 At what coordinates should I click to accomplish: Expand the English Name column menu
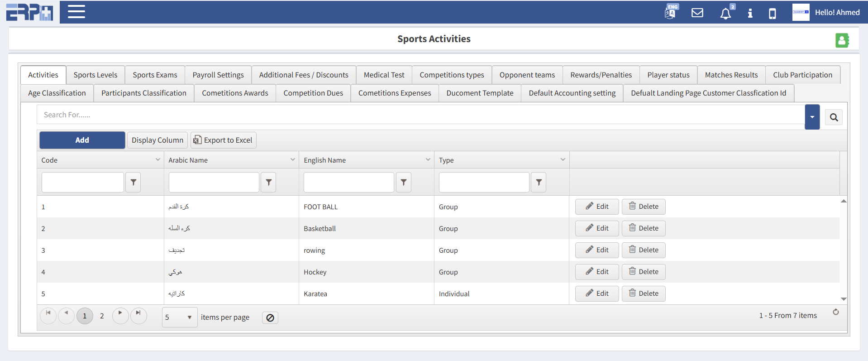coord(428,160)
